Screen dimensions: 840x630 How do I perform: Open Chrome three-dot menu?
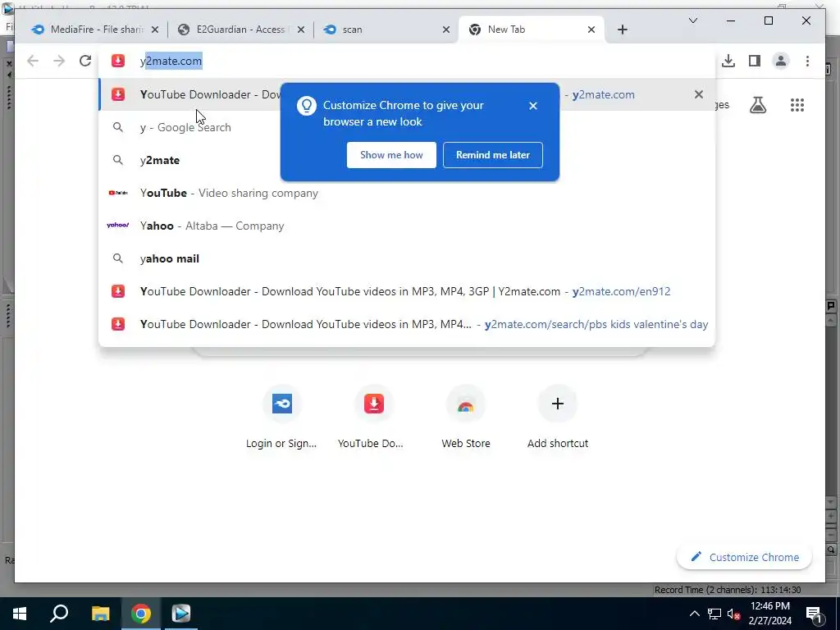click(807, 61)
